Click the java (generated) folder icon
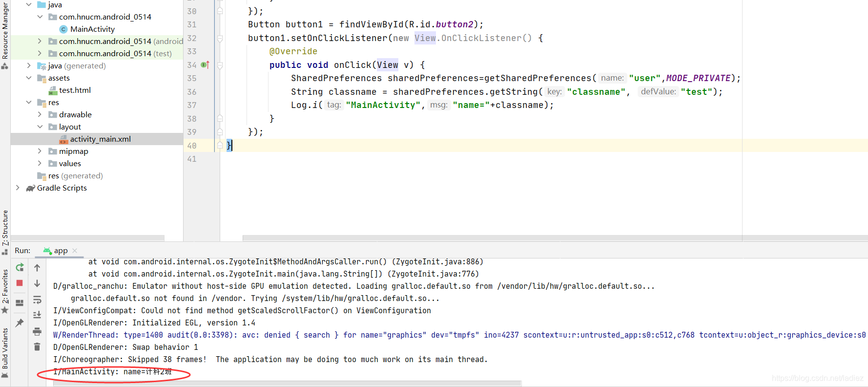This screenshot has height=387, width=868. click(x=41, y=66)
